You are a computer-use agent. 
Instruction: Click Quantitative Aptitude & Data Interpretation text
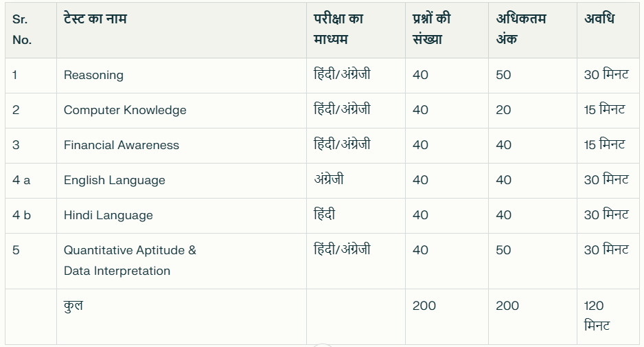click(130, 260)
